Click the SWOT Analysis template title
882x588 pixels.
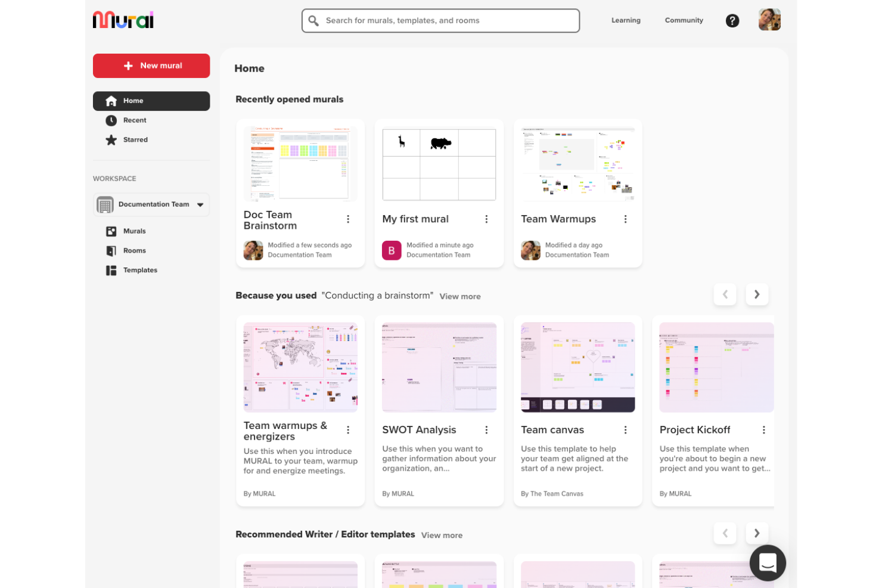(x=419, y=430)
